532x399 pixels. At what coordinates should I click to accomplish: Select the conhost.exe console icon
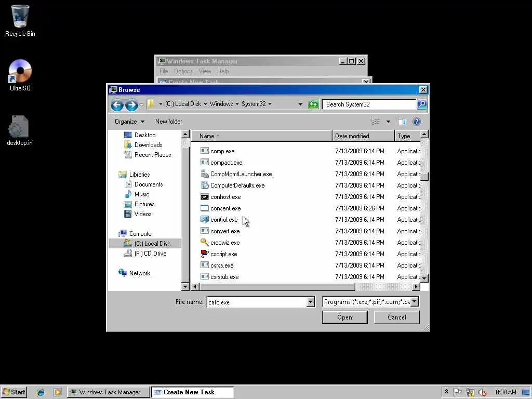point(204,197)
